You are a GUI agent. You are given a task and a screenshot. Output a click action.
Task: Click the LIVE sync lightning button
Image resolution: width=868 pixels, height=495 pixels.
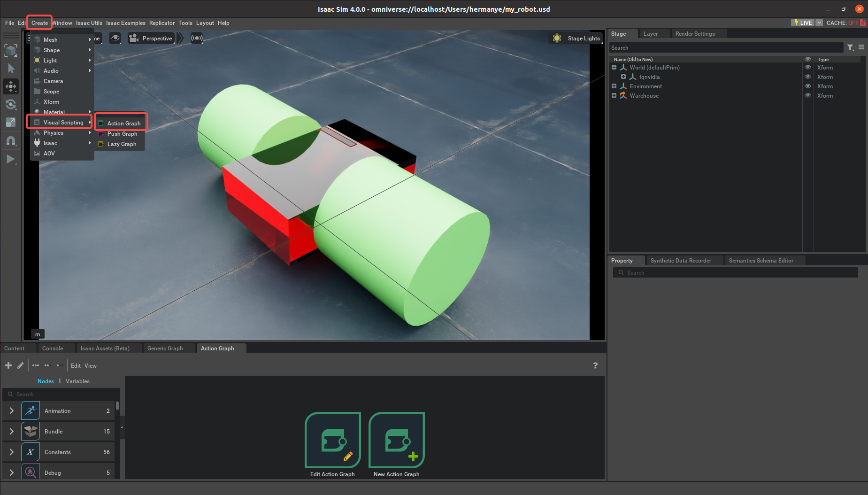click(803, 23)
